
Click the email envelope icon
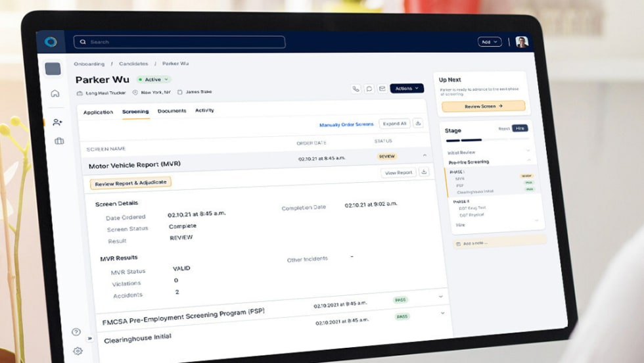(x=382, y=89)
